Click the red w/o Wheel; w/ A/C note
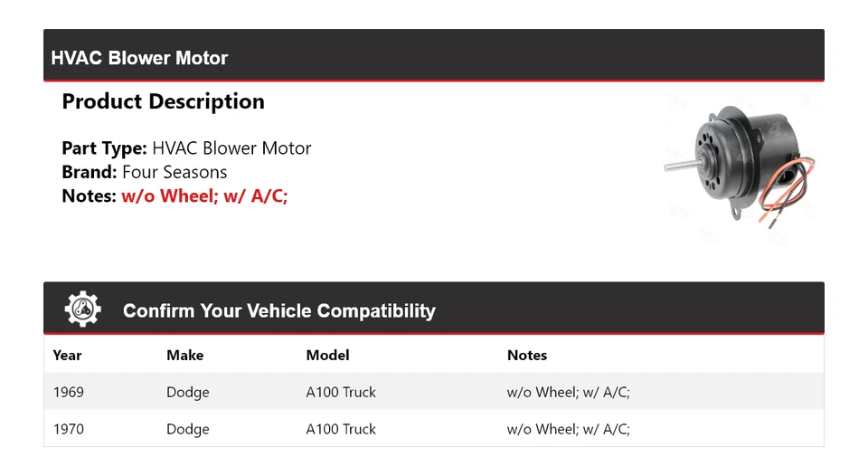Image resolution: width=868 pixels, height=476 pixels. (204, 195)
